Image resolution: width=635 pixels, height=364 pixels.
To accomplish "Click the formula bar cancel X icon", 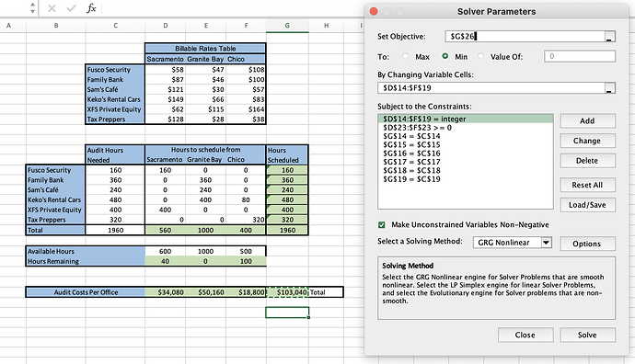I will (x=52, y=8).
